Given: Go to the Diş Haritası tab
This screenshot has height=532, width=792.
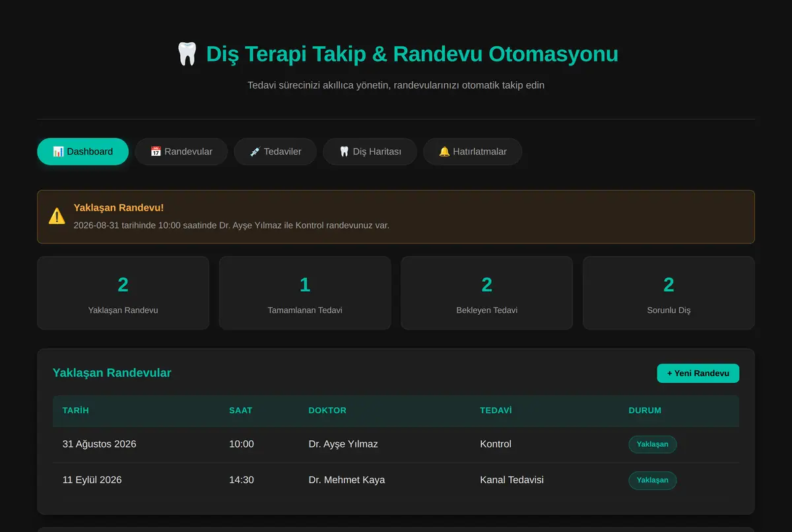Looking at the screenshot, I should [x=370, y=151].
